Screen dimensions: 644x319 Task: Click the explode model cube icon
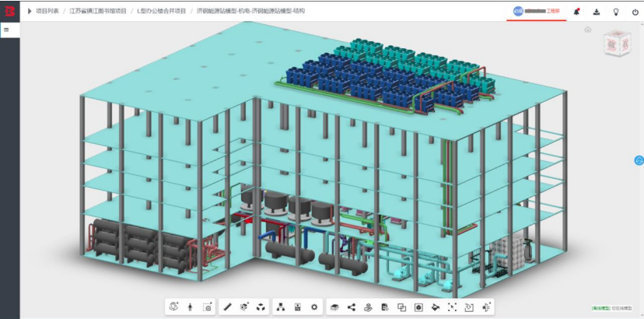coord(261,307)
